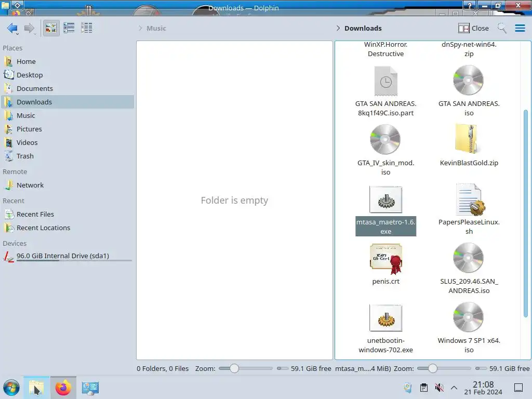Select GTA SAN ANDREAS.iso disc icon
This screenshot has width=532, height=399.
pyautogui.click(x=469, y=81)
